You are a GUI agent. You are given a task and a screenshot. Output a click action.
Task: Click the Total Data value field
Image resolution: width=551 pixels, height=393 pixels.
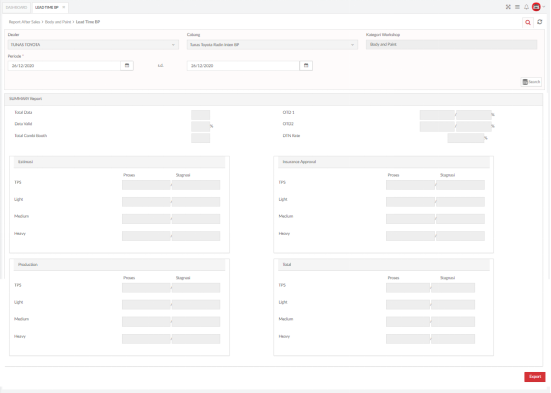pyautogui.click(x=200, y=115)
